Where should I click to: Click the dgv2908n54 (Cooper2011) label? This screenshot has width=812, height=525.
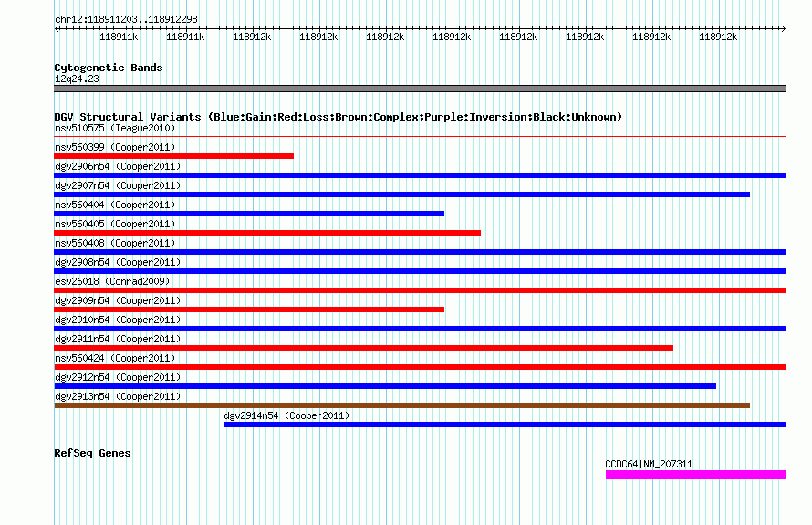[118, 262]
